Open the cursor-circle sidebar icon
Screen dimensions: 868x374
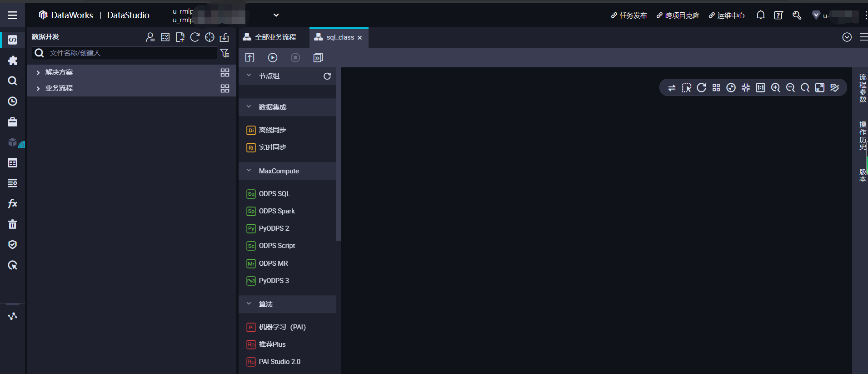13,265
